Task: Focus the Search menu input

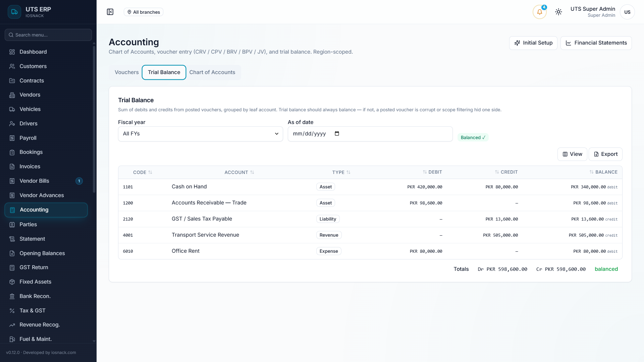Action: [48, 35]
